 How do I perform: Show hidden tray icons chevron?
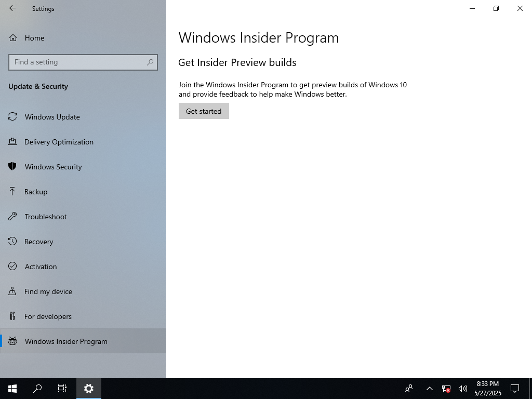click(x=430, y=389)
